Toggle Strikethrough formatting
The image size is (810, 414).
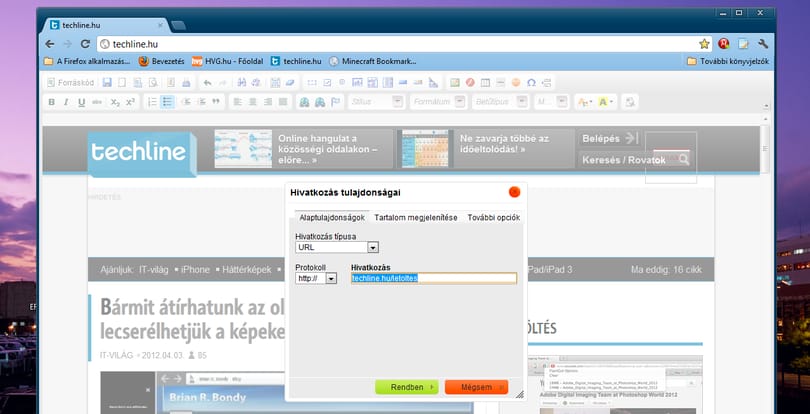tap(97, 102)
